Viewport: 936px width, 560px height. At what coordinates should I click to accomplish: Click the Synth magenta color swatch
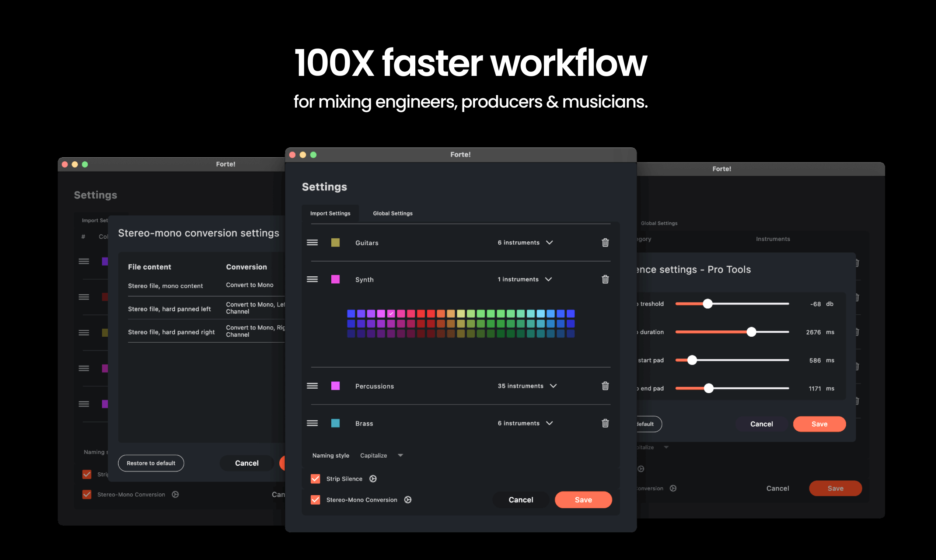point(335,279)
